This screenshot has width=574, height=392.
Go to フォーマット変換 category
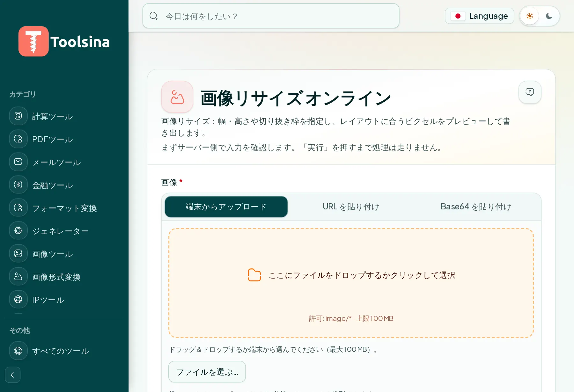(65, 208)
